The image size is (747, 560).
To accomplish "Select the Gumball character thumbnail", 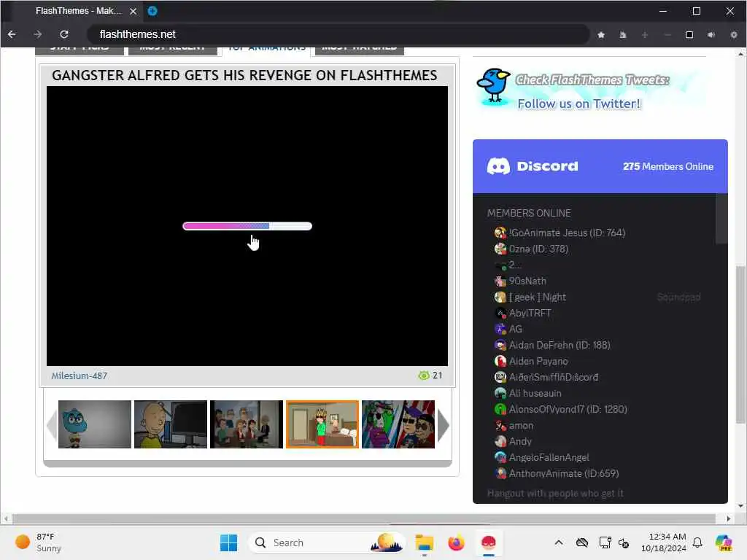I will pos(94,424).
